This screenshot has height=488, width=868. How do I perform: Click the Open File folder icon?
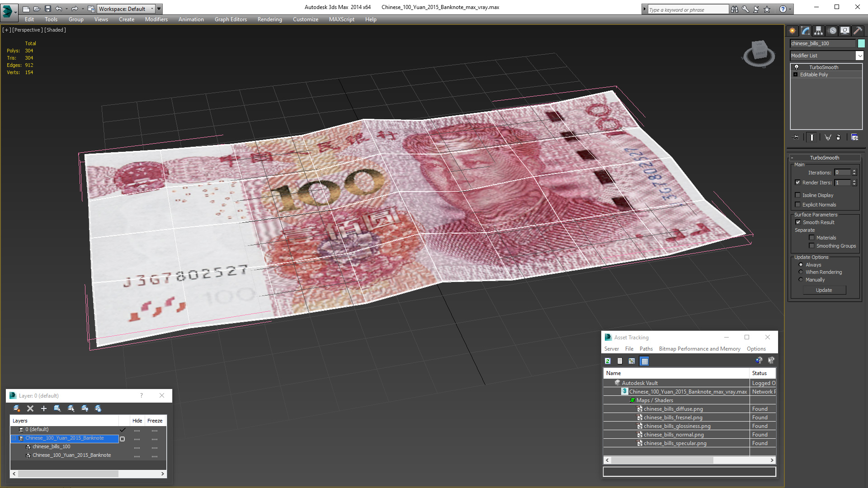click(37, 9)
